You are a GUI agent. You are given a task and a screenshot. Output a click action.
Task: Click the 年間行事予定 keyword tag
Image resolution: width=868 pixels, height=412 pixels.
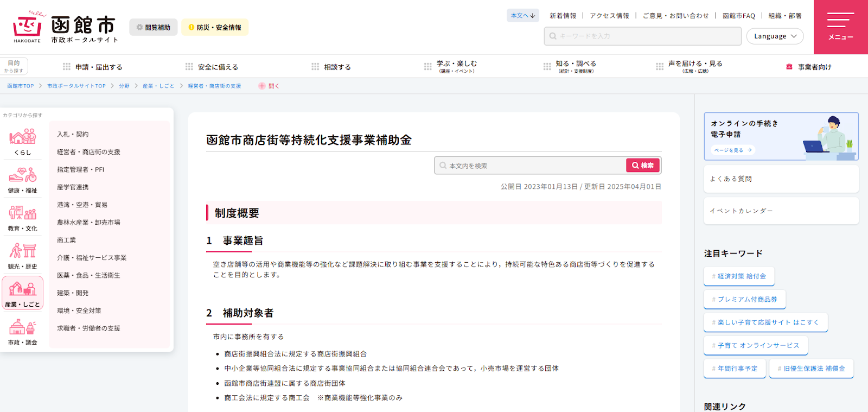[735, 369]
